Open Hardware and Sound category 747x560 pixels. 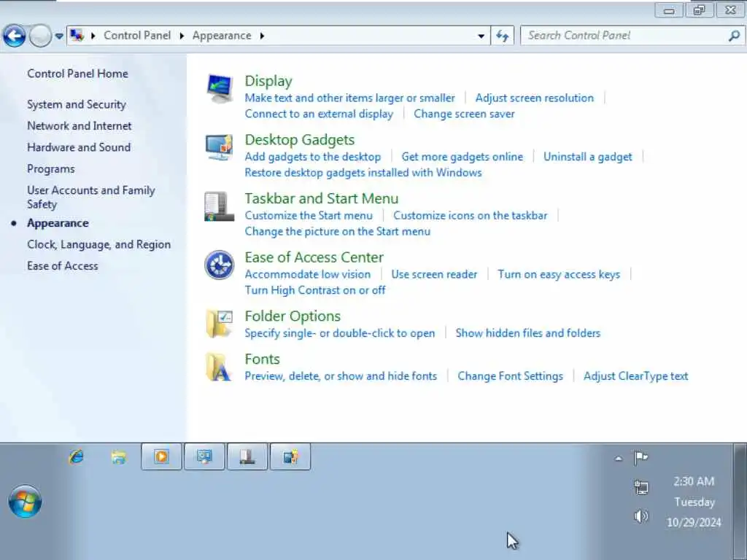pyautogui.click(x=79, y=147)
